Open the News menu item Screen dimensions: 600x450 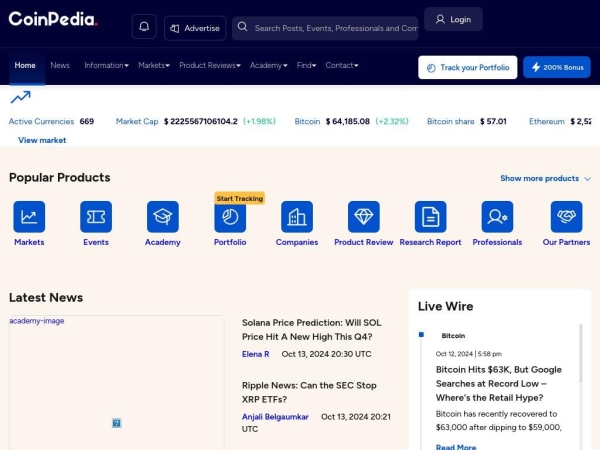60,65
